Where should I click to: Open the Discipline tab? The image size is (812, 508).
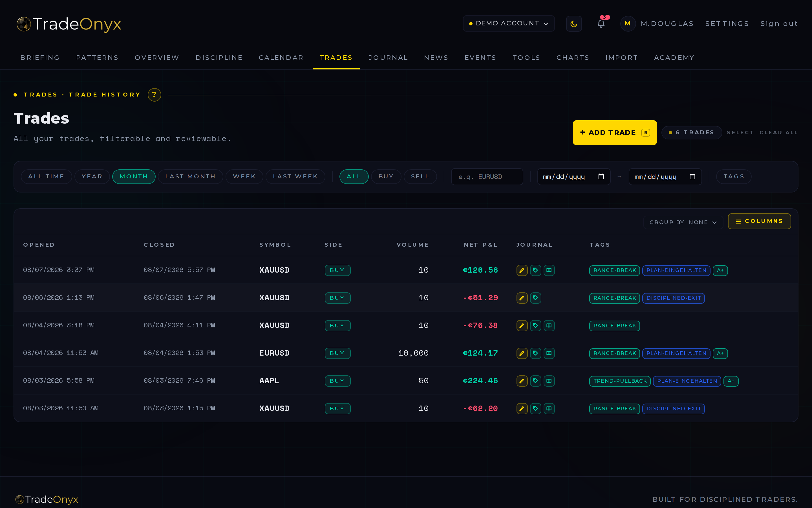(219, 58)
